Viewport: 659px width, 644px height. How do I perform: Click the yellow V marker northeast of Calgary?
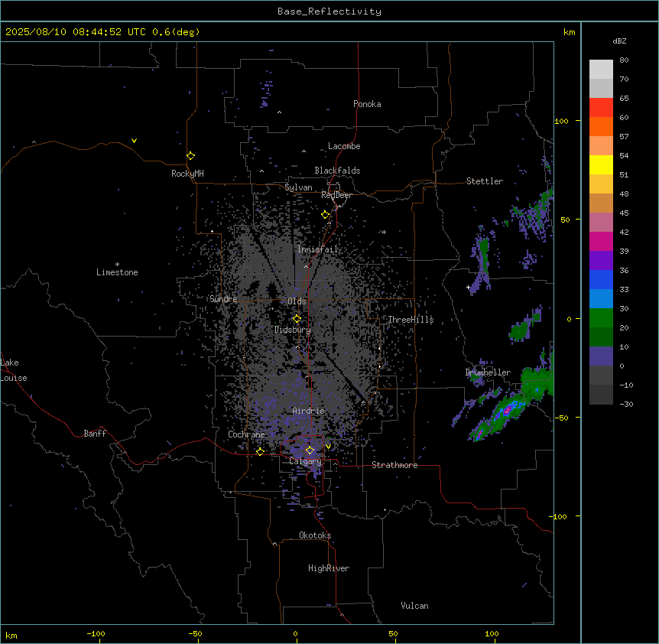coord(328,447)
